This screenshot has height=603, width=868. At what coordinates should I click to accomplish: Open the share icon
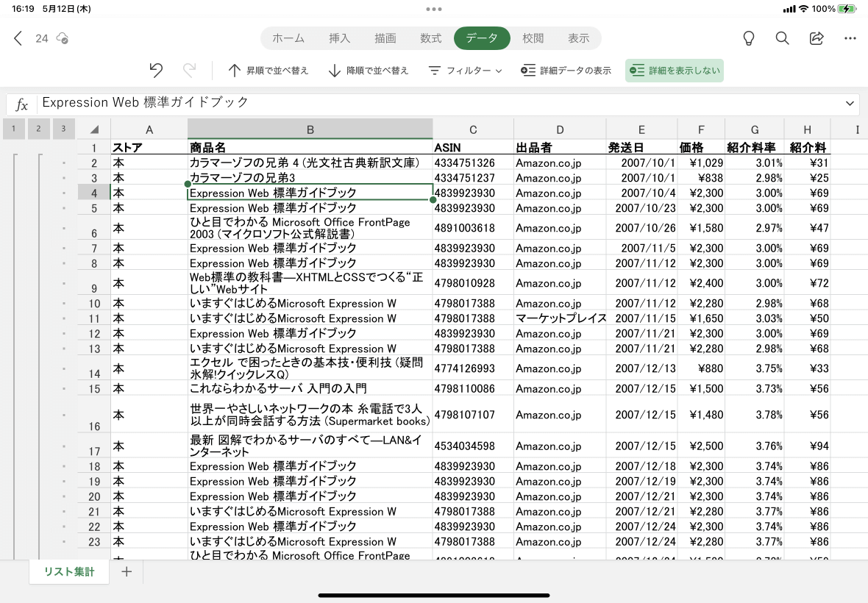817,38
